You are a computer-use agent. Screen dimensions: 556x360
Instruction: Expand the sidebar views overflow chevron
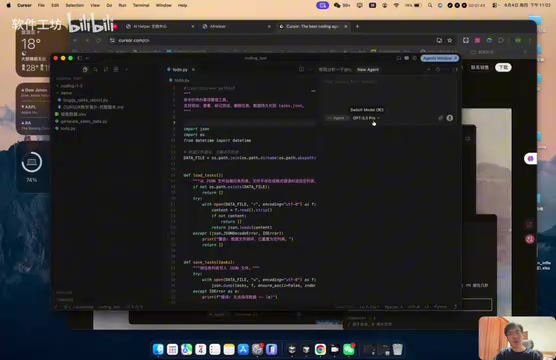point(127,70)
